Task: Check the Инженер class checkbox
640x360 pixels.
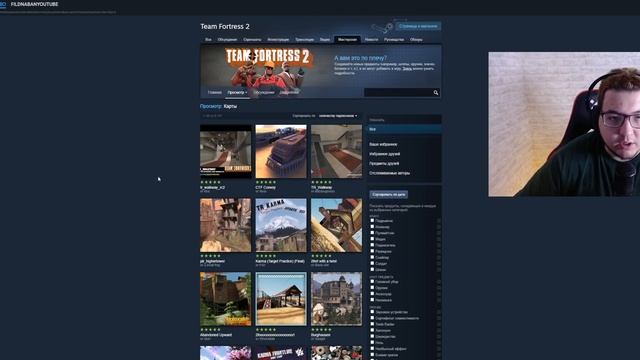Action: point(372,227)
